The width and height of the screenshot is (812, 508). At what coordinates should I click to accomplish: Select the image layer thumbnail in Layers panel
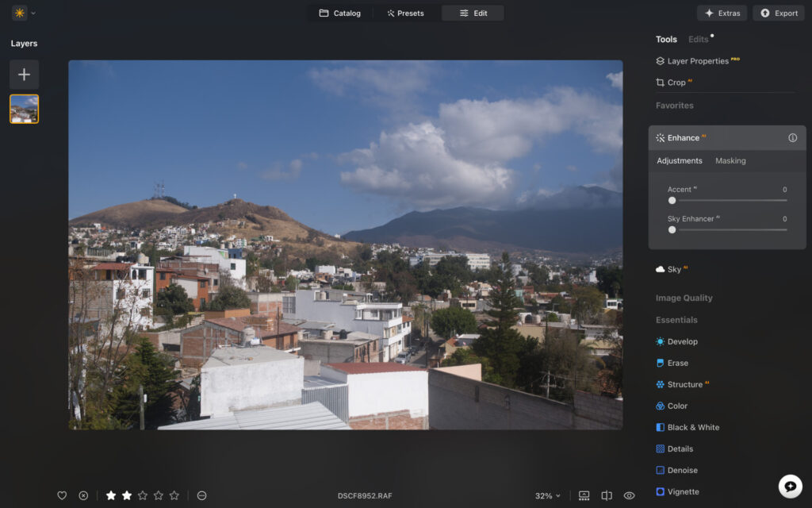tap(25, 109)
